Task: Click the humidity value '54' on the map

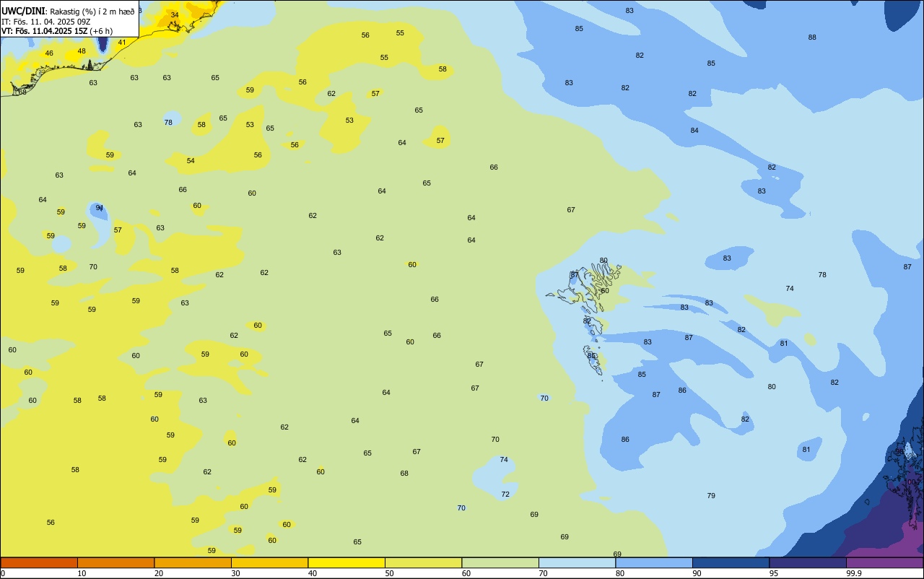Action: [191, 160]
